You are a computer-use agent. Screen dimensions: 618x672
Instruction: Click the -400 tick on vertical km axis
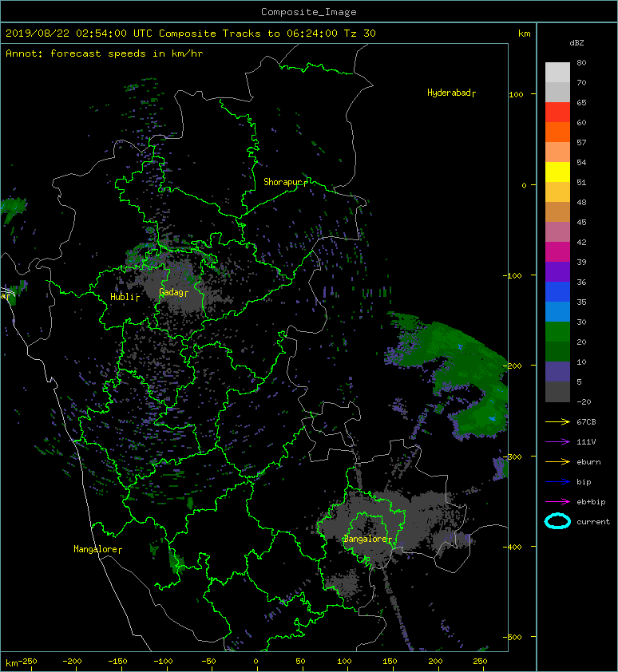(x=513, y=547)
